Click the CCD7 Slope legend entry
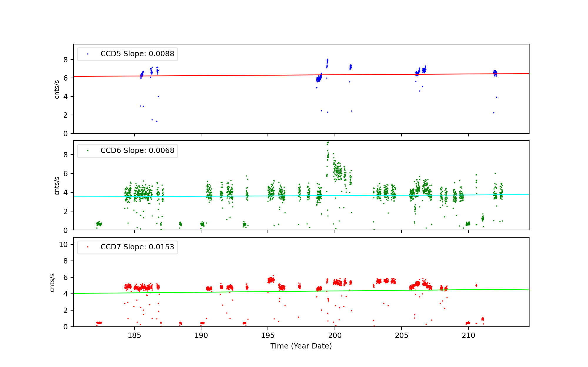The width and height of the screenshot is (588, 367). coord(137,247)
